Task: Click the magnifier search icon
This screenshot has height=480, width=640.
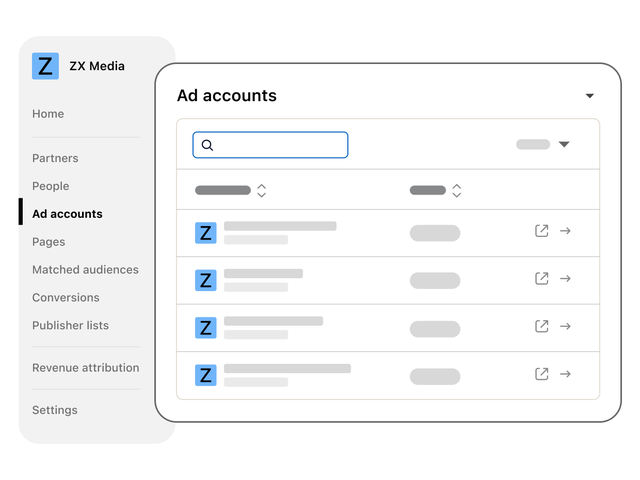Action: (207, 145)
